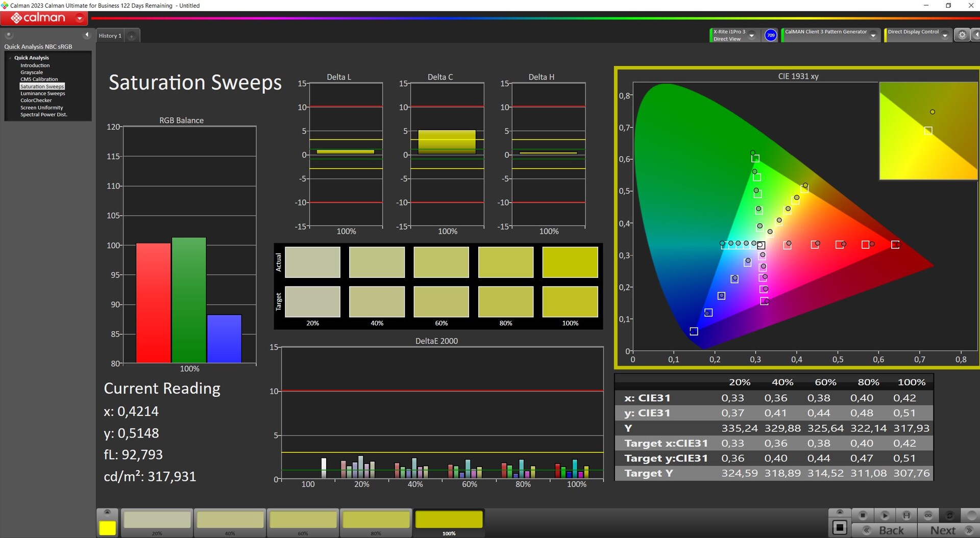
Task: Minimize the Calman window
Action: click(926, 6)
